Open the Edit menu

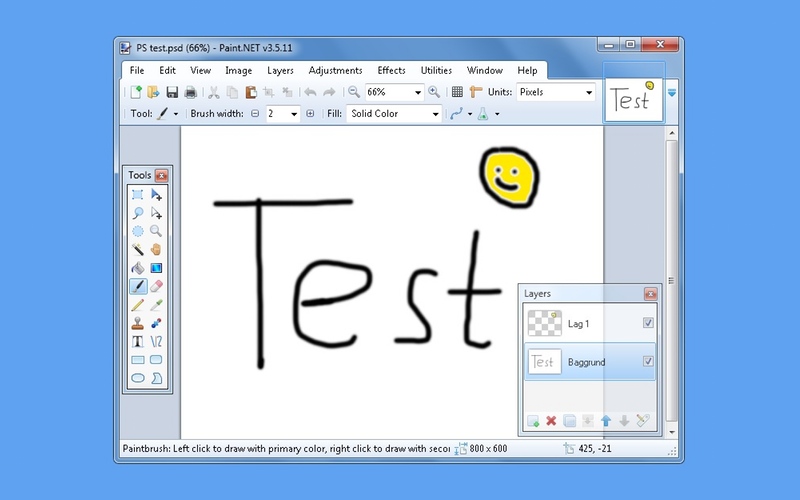167,70
